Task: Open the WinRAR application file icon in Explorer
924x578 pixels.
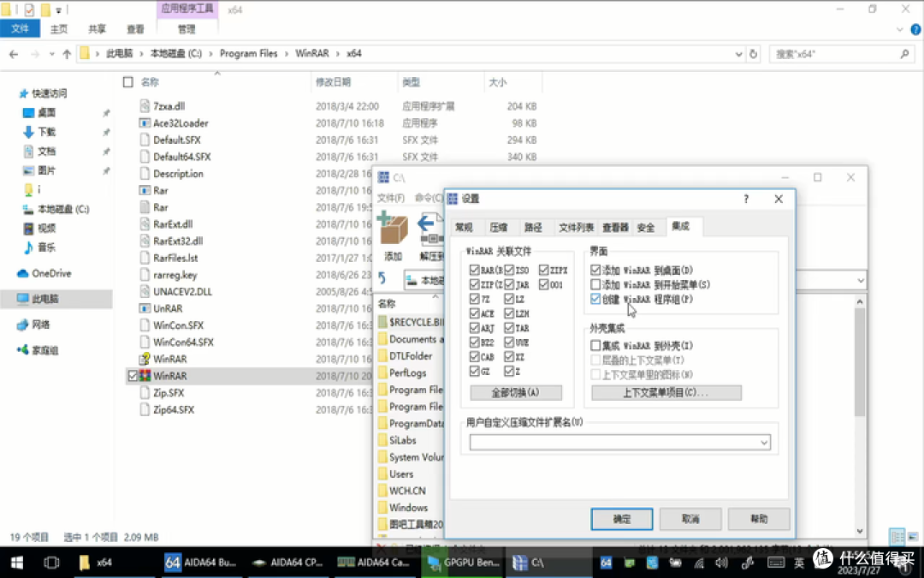Action: [x=145, y=376]
